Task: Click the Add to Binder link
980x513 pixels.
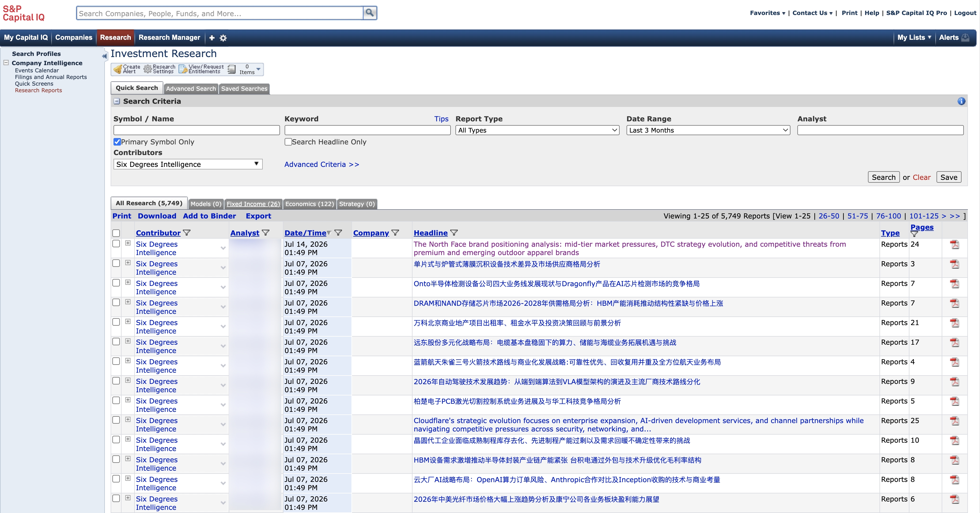Action: (x=209, y=216)
